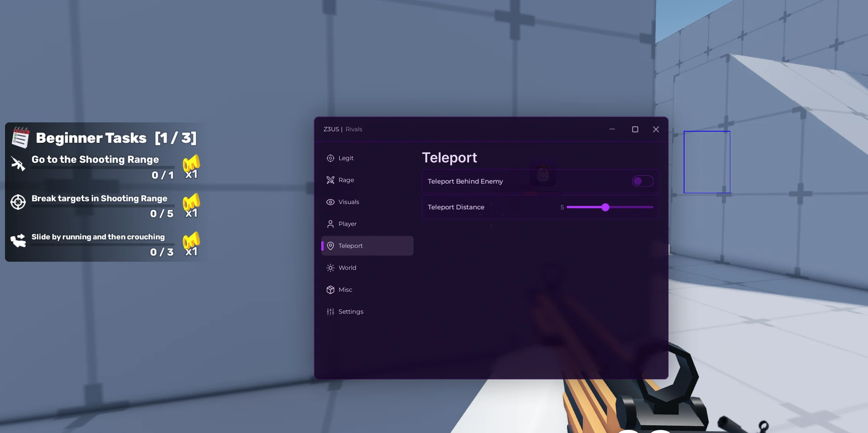Open the Settings tab label
The width and height of the screenshot is (868, 433).
[351, 312]
